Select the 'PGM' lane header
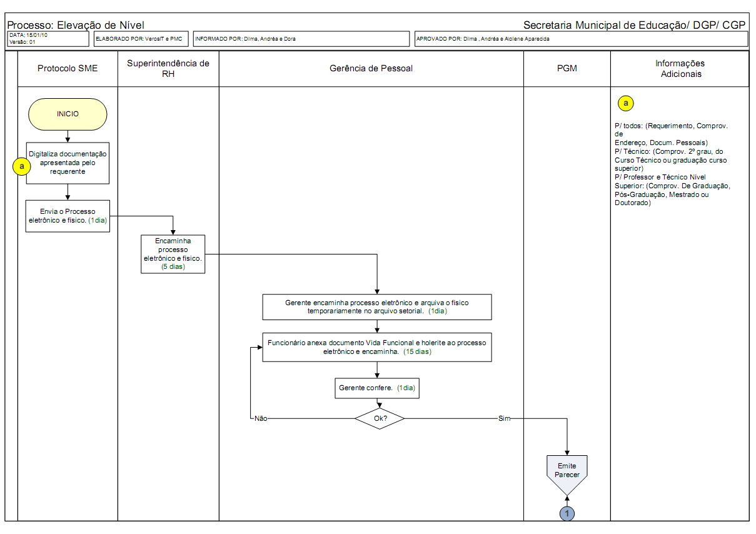 [x=567, y=68]
